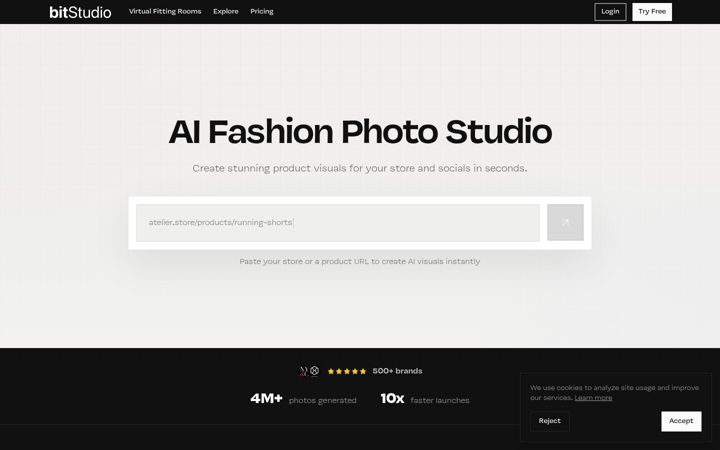
Task: Click the 'Create stunning product visuals' subtitle
Action: click(x=360, y=169)
